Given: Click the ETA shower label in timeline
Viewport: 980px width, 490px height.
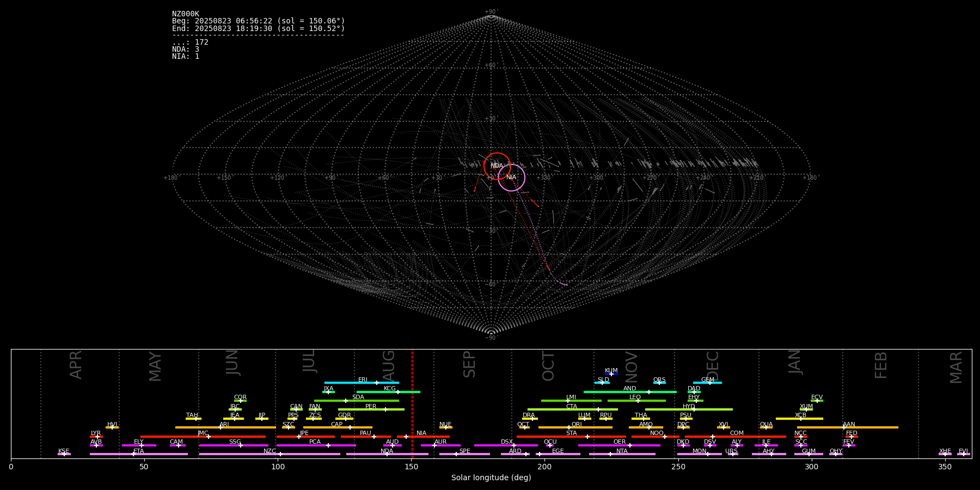Looking at the screenshot, I should click(139, 451).
